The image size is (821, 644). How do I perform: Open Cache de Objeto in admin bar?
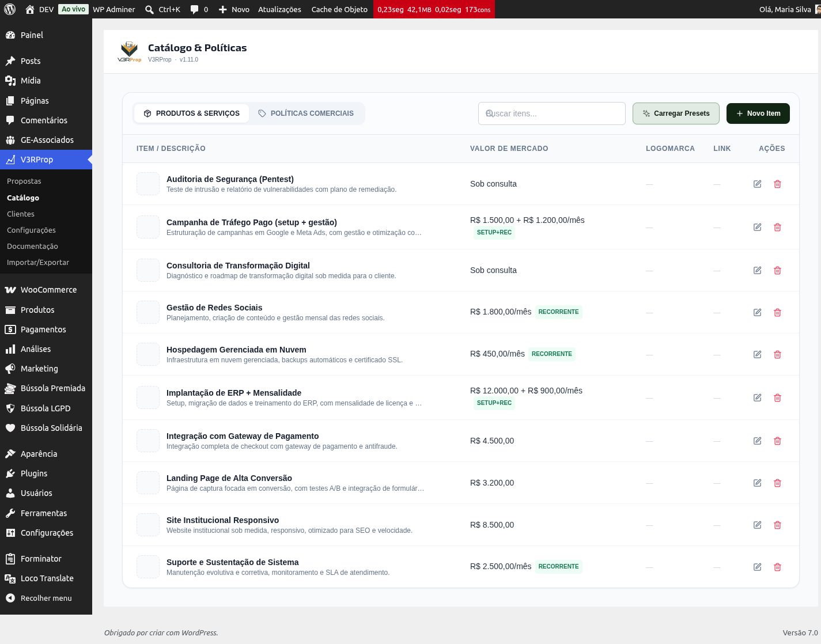339,9
